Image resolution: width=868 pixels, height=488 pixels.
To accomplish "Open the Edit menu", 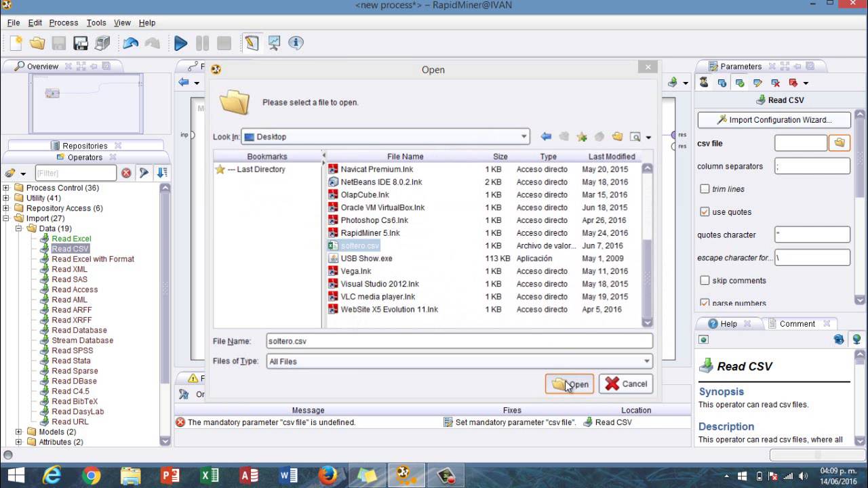I will pyautogui.click(x=35, y=22).
